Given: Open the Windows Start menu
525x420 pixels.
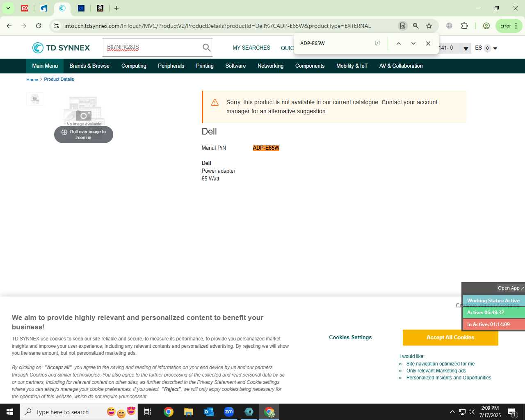Looking at the screenshot, I should [10, 412].
